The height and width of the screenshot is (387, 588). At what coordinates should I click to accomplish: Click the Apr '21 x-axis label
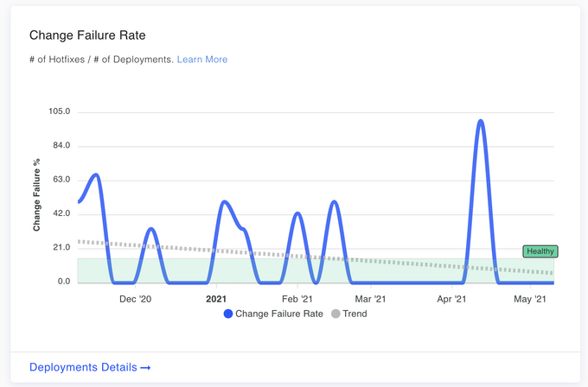point(452,299)
